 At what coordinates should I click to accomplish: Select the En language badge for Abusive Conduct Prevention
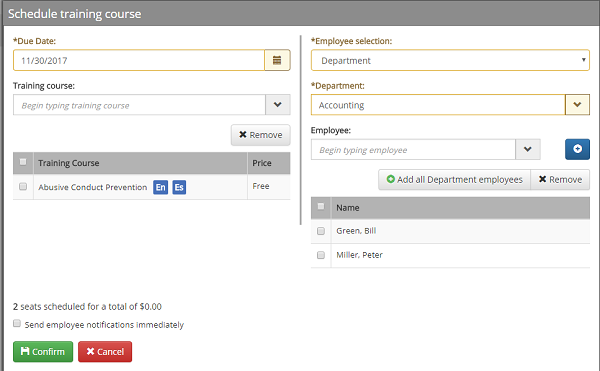pyautogui.click(x=161, y=187)
